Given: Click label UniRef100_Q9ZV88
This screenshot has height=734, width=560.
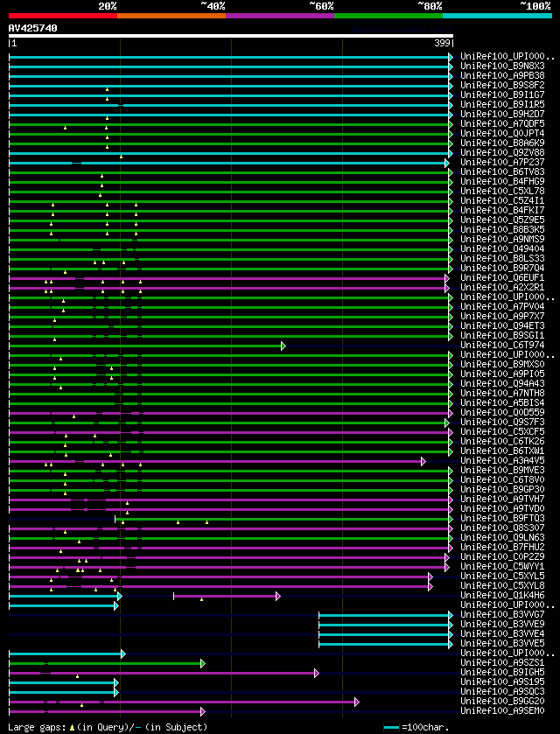Looking at the screenshot, I should coord(502,152).
